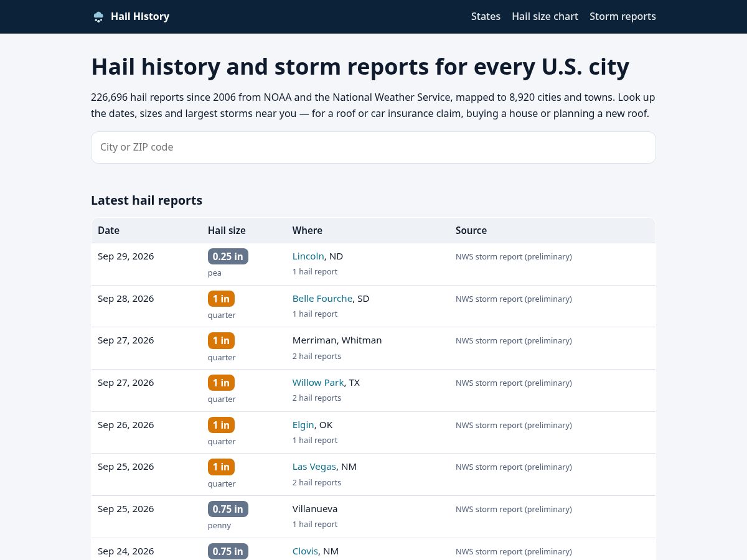
Task: Click the 2 hail reports text under Merriman
Action: [x=317, y=357]
